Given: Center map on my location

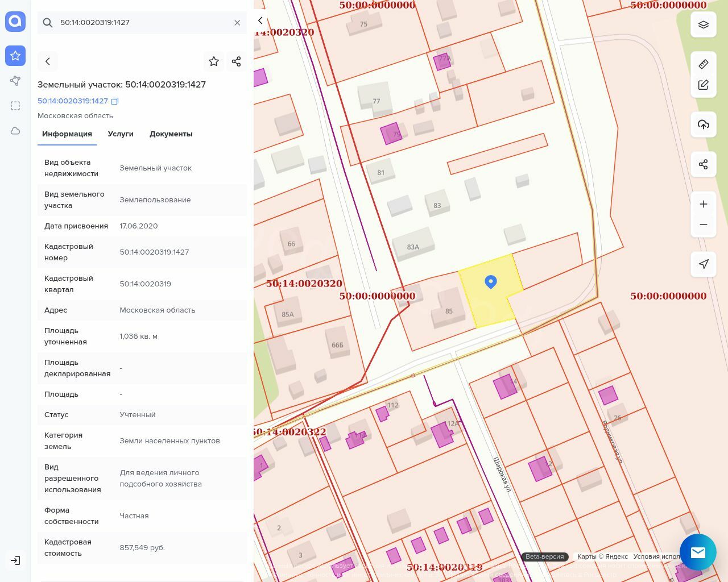Looking at the screenshot, I should (x=703, y=264).
